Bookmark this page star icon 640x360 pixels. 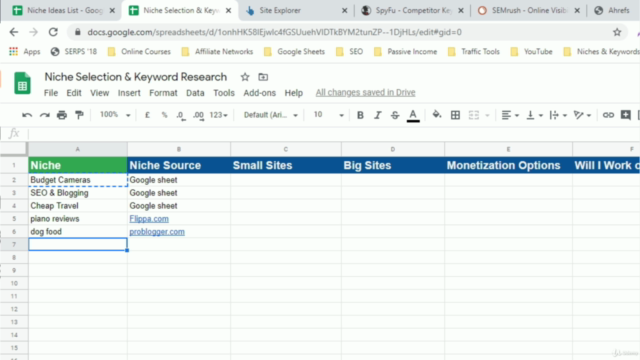[x=617, y=32]
